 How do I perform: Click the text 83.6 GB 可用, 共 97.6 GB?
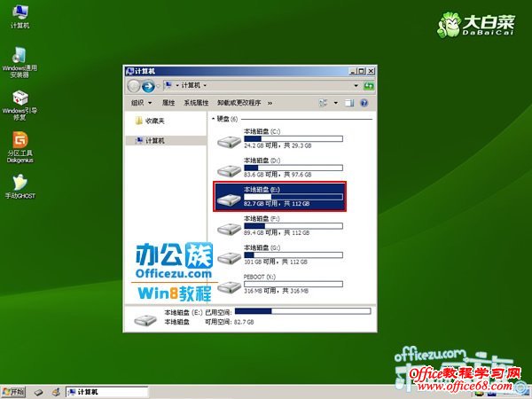[278, 175]
